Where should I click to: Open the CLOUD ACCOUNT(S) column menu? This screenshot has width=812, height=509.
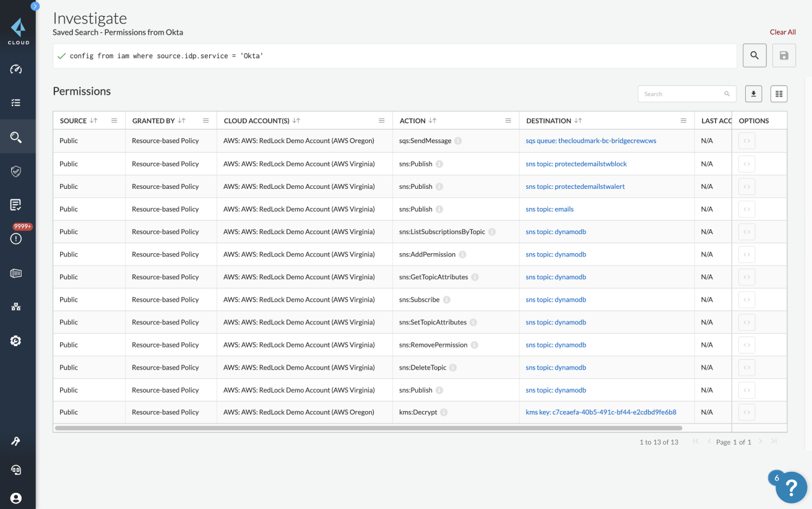point(382,121)
